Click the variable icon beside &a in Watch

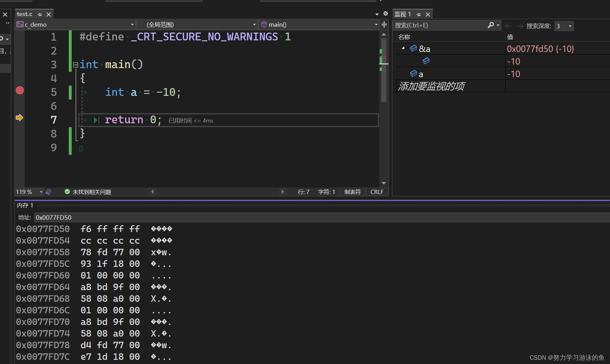pyautogui.click(x=413, y=48)
